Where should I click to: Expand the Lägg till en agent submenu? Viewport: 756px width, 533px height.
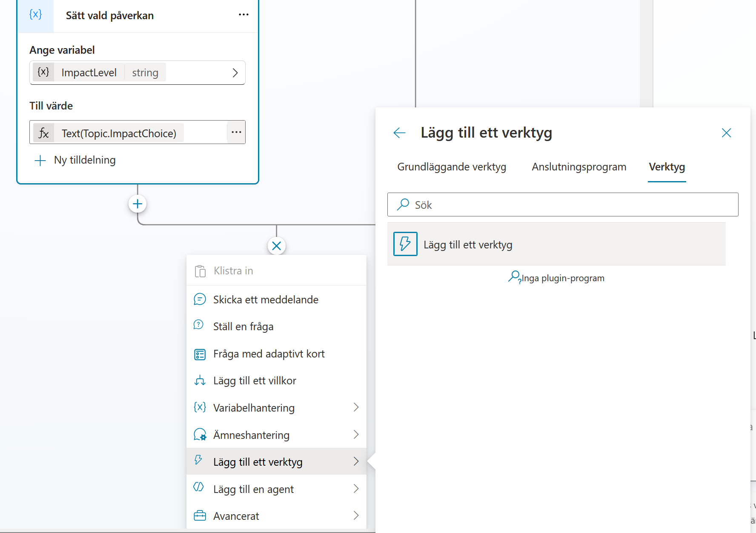point(276,489)
